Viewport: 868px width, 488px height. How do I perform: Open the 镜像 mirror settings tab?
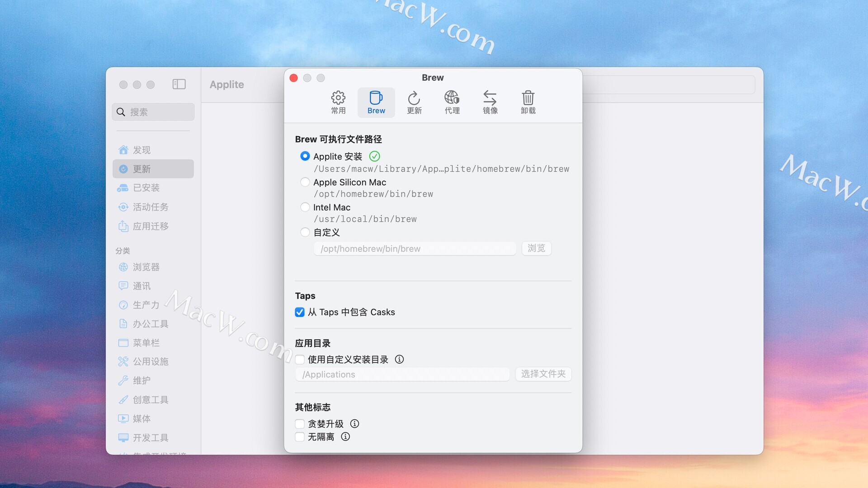click(490, 102)
